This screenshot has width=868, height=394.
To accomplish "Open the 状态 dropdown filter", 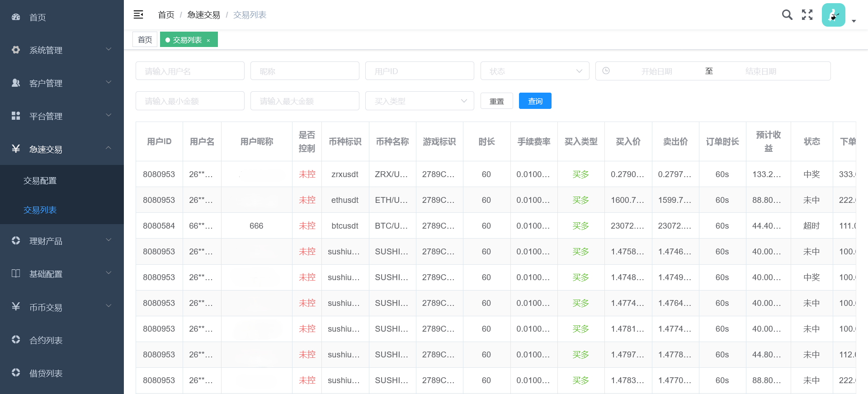I will coord(534,71).
